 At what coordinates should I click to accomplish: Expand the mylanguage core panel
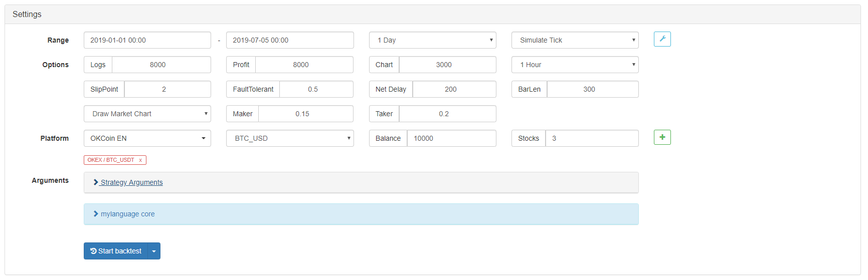(x=361, y=214)
